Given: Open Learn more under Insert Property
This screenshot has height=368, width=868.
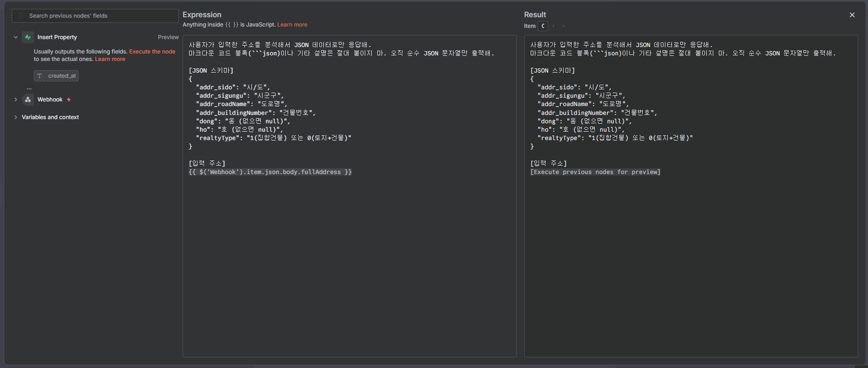Looking at the screenshot, I should (110, 59).
